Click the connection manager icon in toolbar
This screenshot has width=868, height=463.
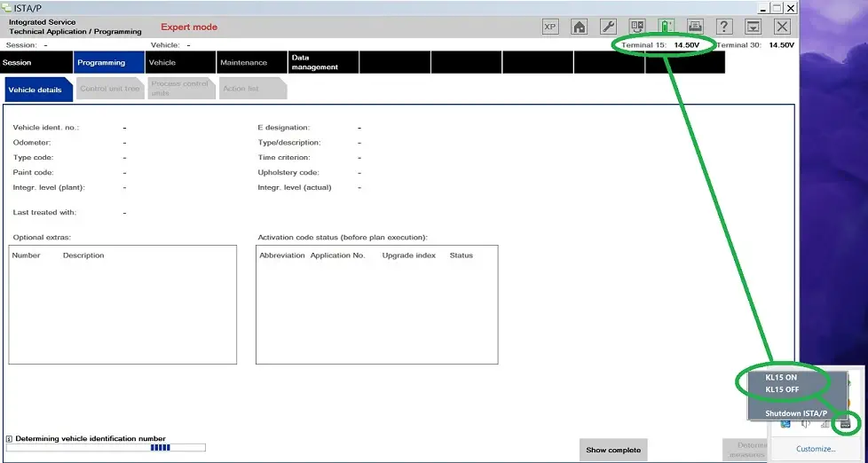click(x=637, y=27)
